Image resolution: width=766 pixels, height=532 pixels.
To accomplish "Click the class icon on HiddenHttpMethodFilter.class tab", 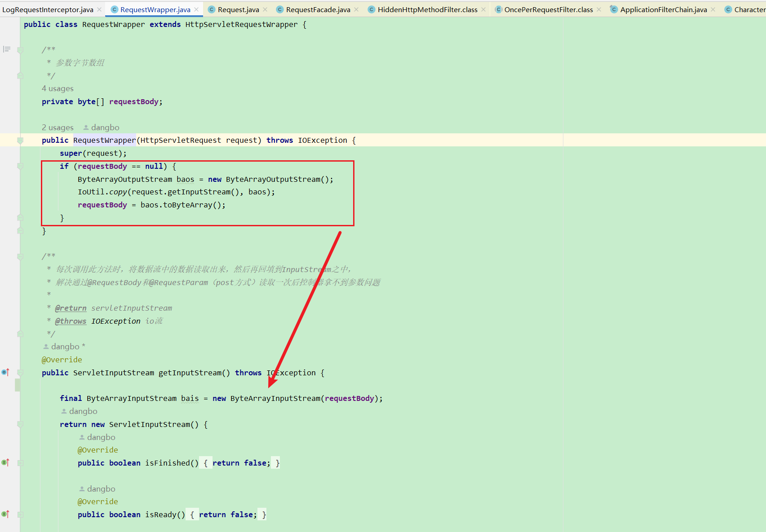I will (371, 9).
